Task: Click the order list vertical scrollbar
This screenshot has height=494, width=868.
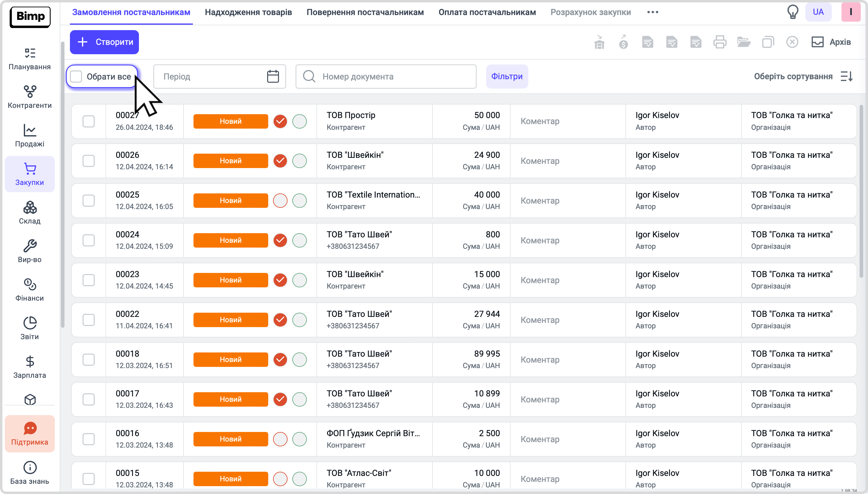Action: click(x=861, y=192)
